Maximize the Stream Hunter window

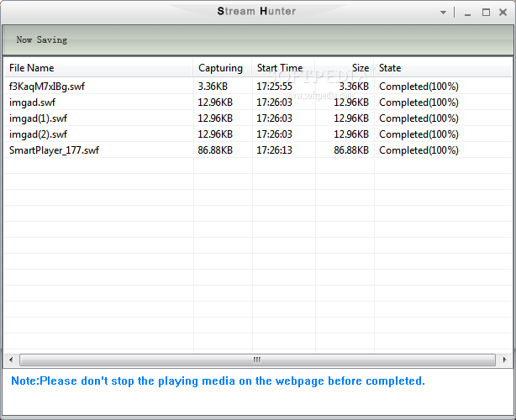pos(486,13)
